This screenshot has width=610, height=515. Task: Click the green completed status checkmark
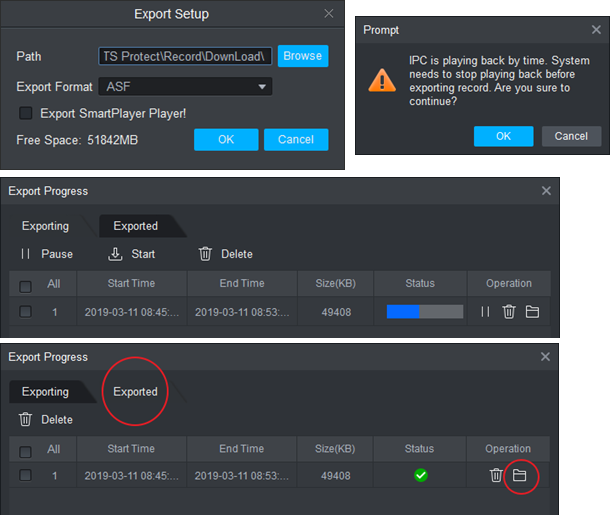point(420,475)
